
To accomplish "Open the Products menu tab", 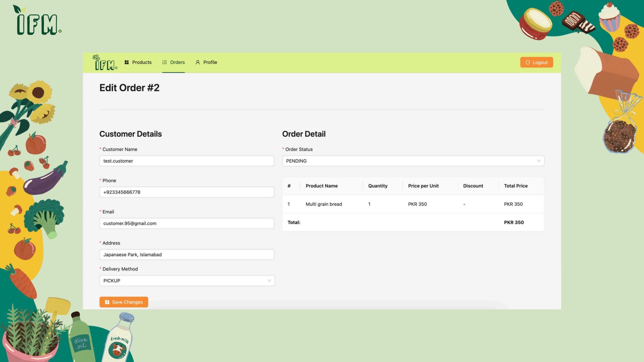I will pyautogui.click(x=142, y=62).
